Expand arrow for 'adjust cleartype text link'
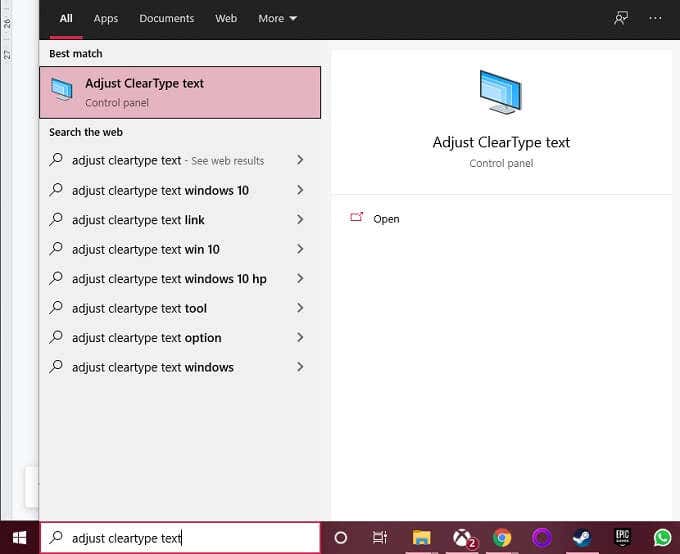 [300, 219]
